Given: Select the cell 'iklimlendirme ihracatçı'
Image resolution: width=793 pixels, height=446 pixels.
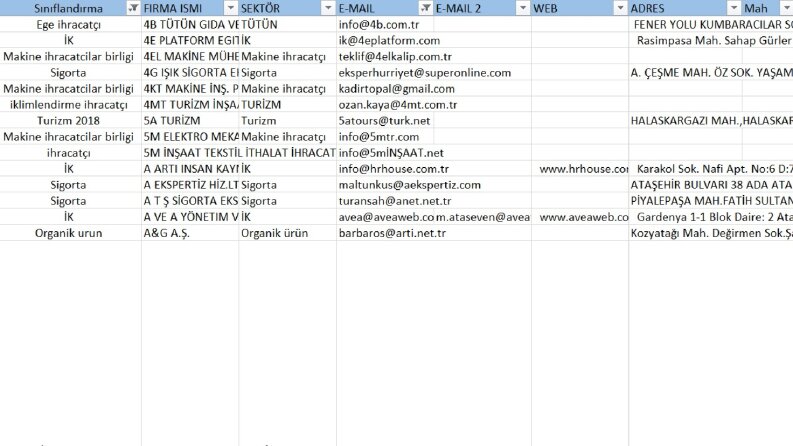Looking at the screenshot, I should point(69,105).
